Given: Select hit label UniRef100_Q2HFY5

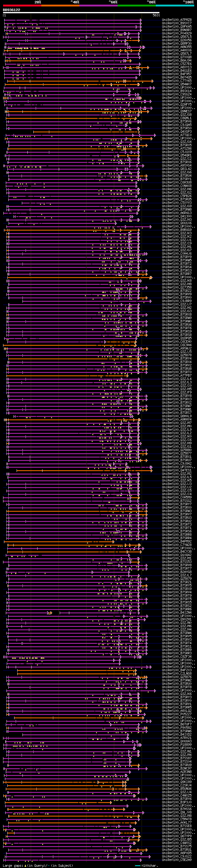Looking at the screenshot, I should [x=177, y=104].
